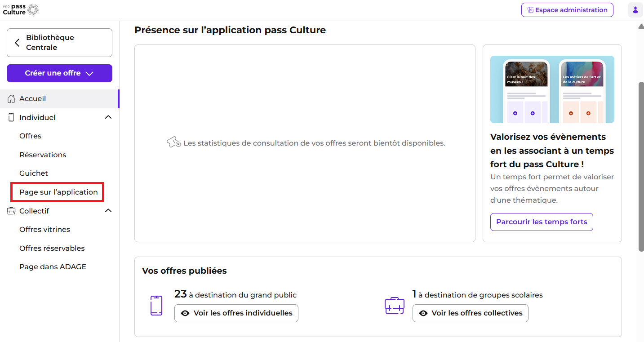Click the text 1 à destination de groupes scolaires
The height and width of the screenshot is (342, 644).
coord(477,294)
